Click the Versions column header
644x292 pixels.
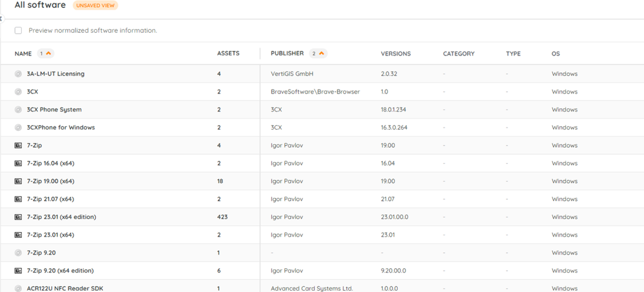[x=395, y=54]
